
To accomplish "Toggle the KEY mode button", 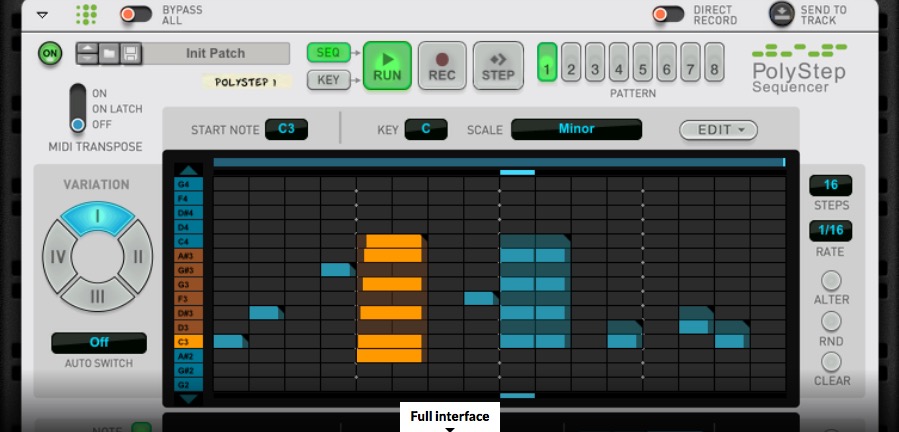I will coord(329,80).
